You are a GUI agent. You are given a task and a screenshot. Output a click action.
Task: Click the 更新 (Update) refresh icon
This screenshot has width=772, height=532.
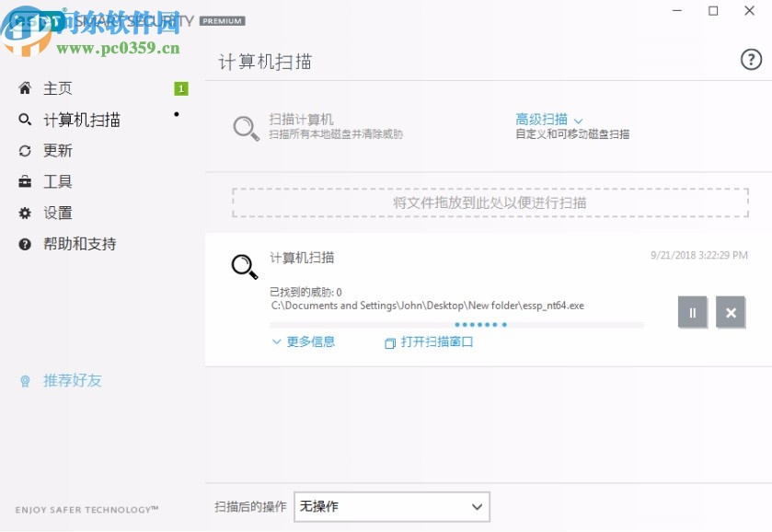[x=26, y=150]
